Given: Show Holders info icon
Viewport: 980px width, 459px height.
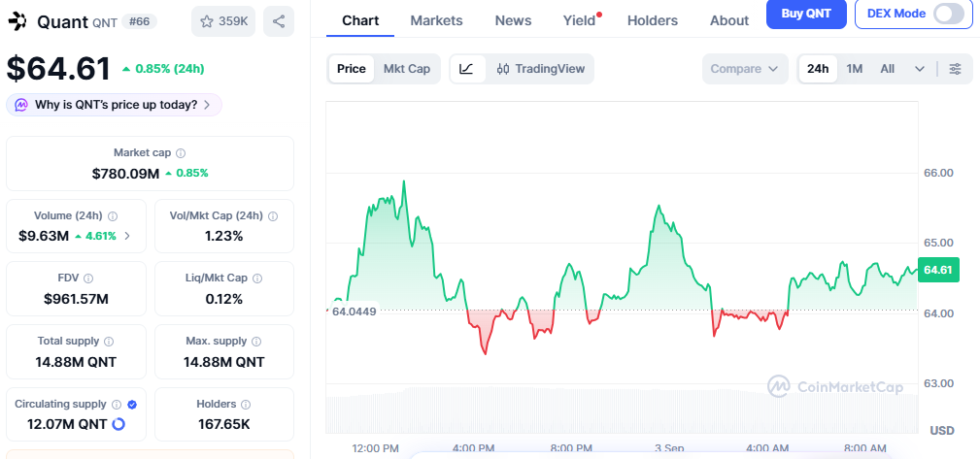Looking at the screenshot, I should click(x=247, y=405).
